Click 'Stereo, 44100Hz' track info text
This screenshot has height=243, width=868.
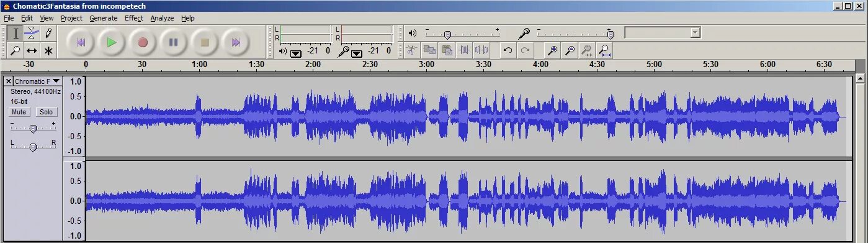tap(35, 91)
